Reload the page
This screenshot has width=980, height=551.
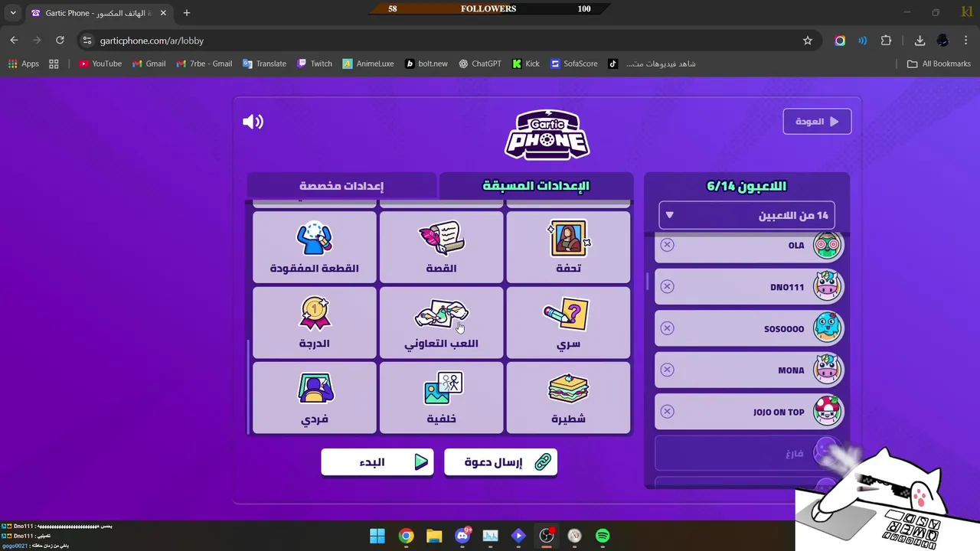pyautogui.click(x=60, y=41)
